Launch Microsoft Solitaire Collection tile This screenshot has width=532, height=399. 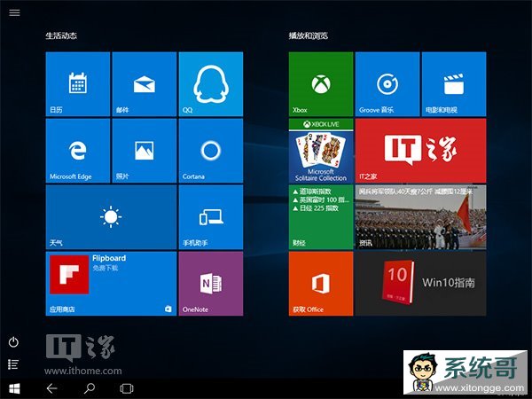(321, 151)
